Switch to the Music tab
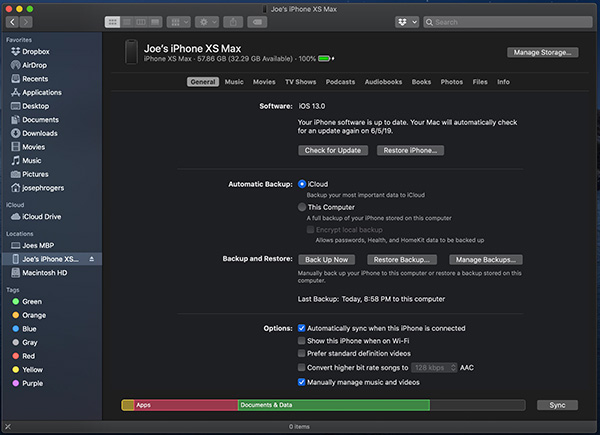Viewport: 600px width, 435px height. (x=234, y=82)
